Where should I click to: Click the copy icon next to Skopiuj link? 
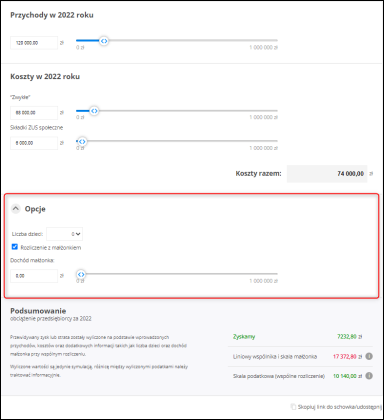(293, 407)
